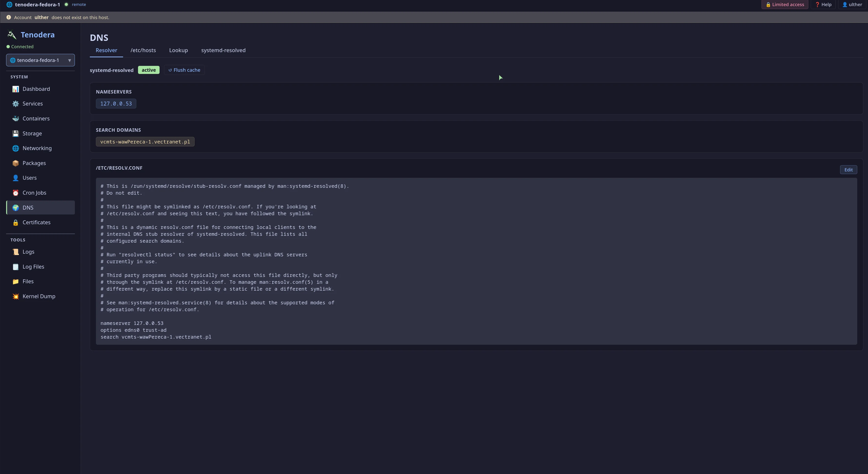Click the Containers whale icon

pyautogui.click(x=15, y=119)
